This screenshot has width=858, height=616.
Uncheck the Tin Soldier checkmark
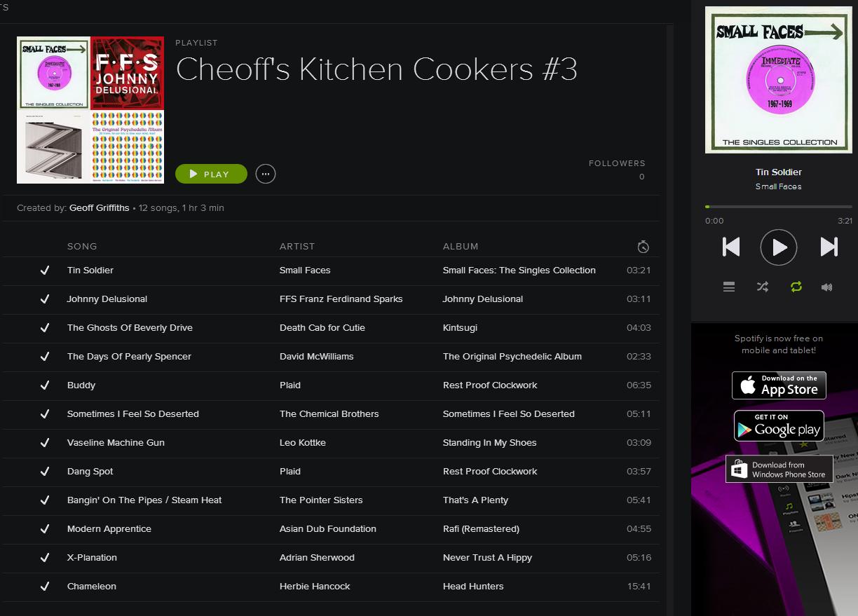pyautogui.click(x=45, y=270)
